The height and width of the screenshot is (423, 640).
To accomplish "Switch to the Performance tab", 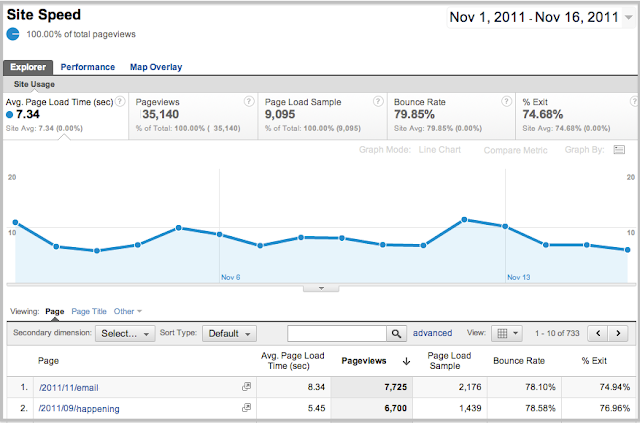I will click(88, 67).
